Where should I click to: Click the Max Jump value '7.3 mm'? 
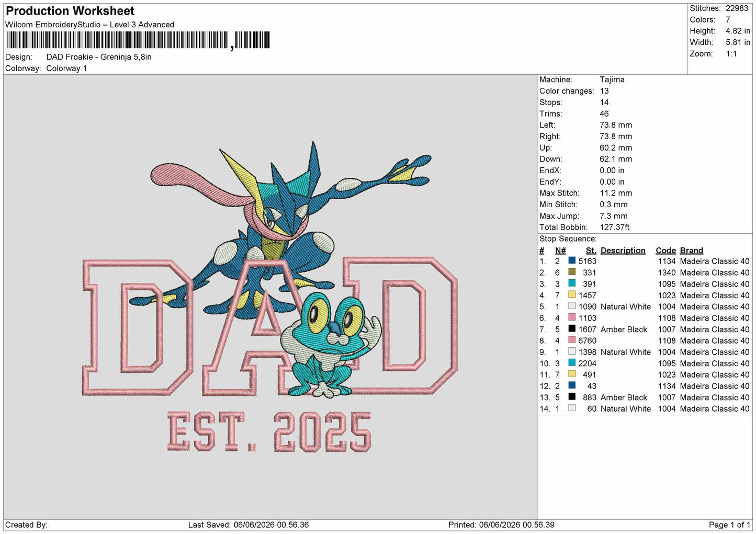(613, 216)
